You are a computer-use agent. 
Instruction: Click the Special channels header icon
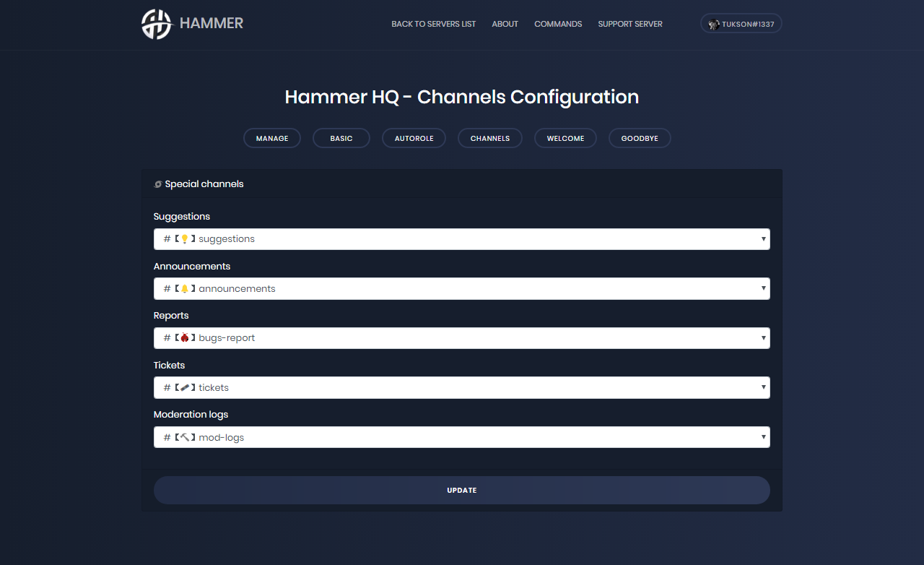tap(158, 184)
